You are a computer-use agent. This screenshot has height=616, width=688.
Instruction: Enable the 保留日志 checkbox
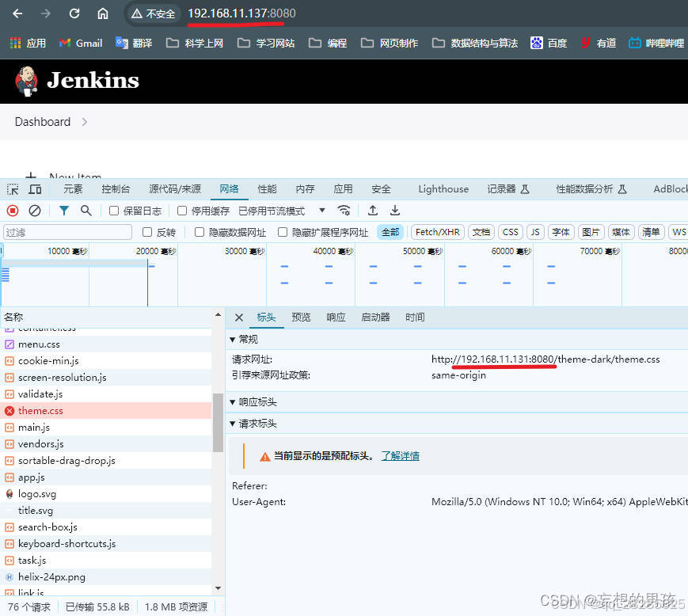point(114,211)
